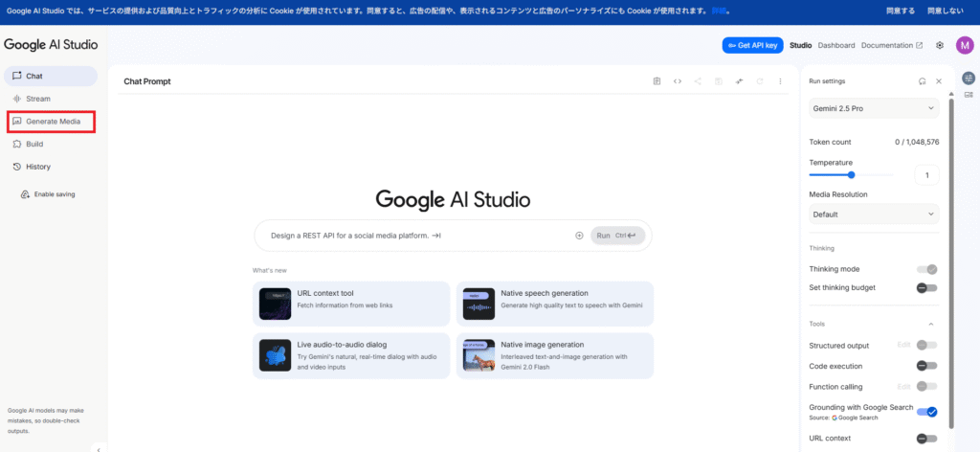Viewport: 980px width, 452px height.
Task: Click the Enable saving cloud icon
Action: pyautogui.click(x=25, y=194)
